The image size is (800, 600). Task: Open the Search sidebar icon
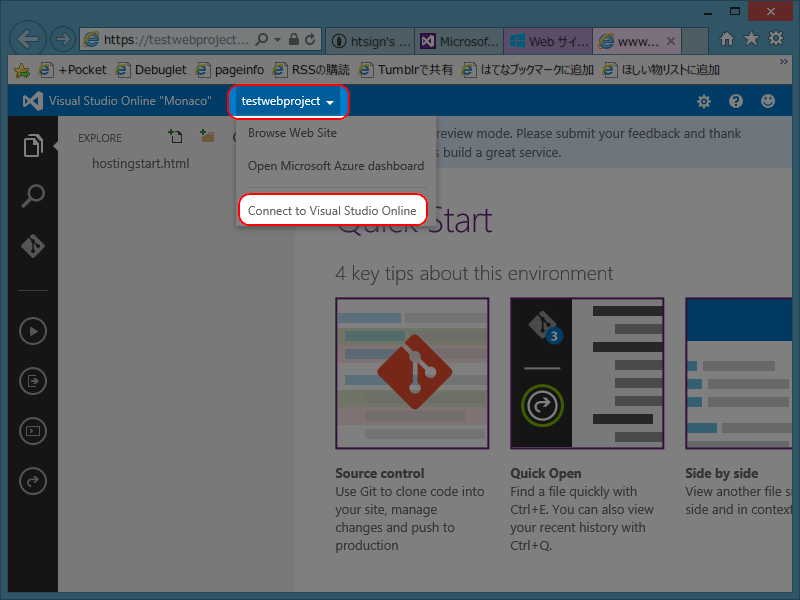tap(33, 196)
